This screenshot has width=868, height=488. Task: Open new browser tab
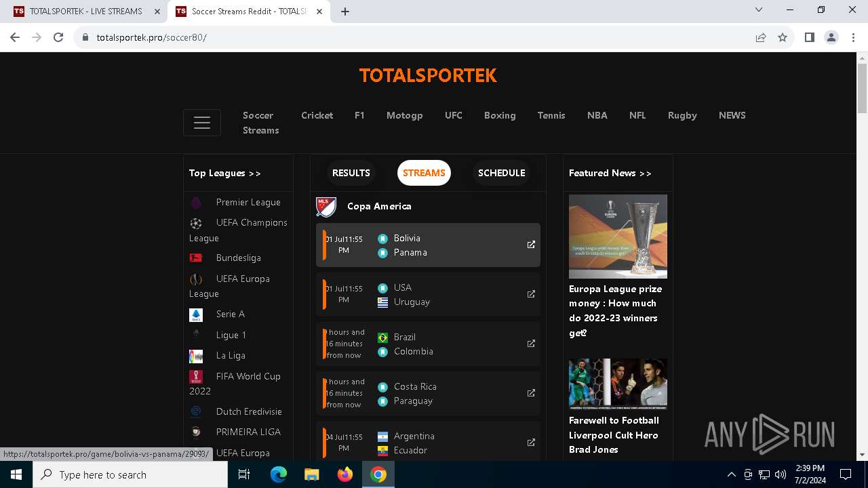pos(345,12)
